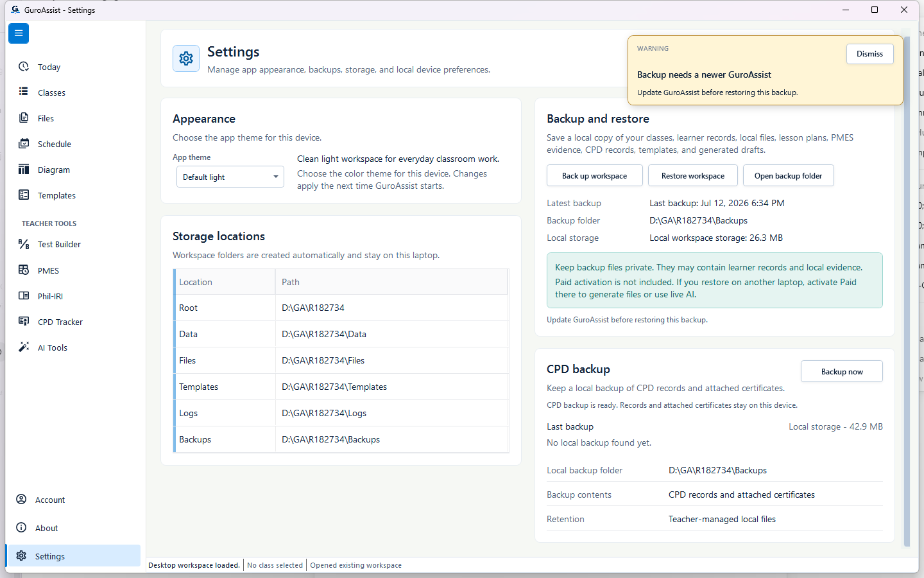Click the Back up workspace button
Screen dimensions: 924x578
tap(594, 176)
